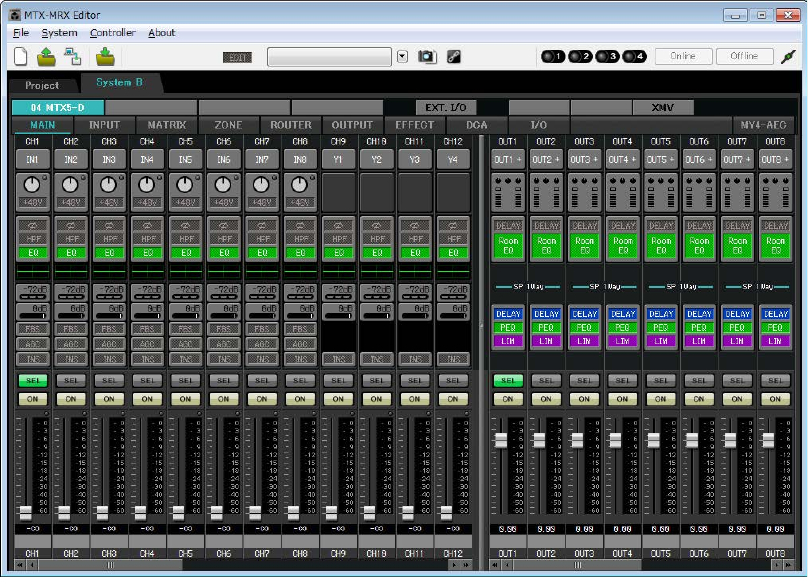
Task: Select output OUT3 with SEL button
Action: pyautogui.click(x=584, y=380)
